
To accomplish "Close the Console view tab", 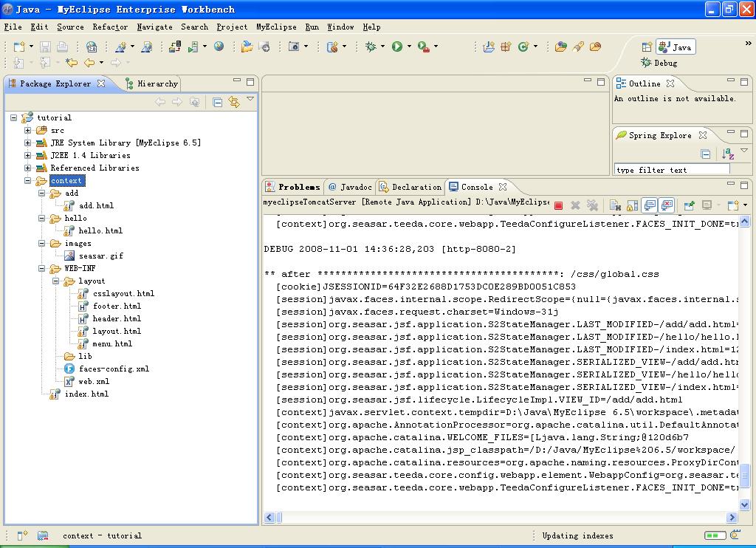I will click(502, 187).
